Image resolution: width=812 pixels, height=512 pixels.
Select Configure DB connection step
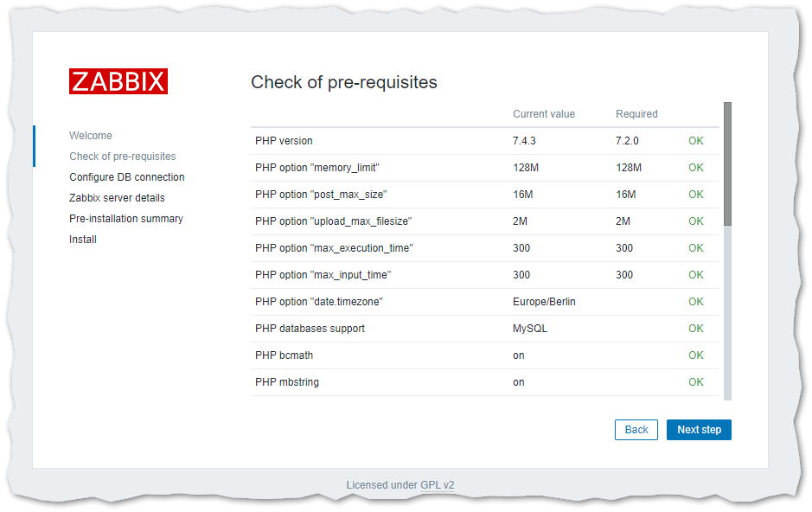click(x=127, y=177)
